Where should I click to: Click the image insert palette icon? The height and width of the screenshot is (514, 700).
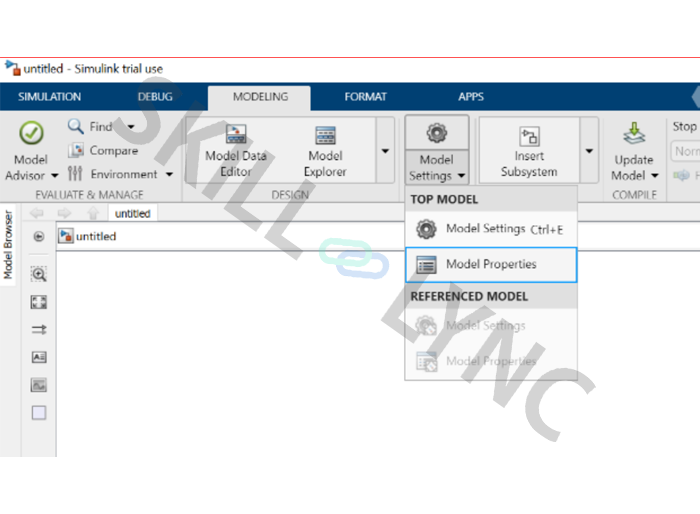pos(39,385)
